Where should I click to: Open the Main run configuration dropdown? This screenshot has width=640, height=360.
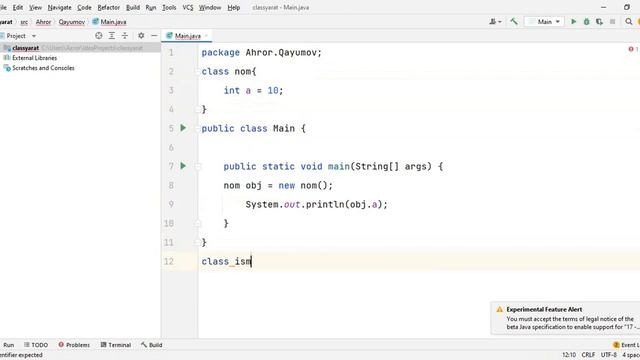[x=544, y=22]
